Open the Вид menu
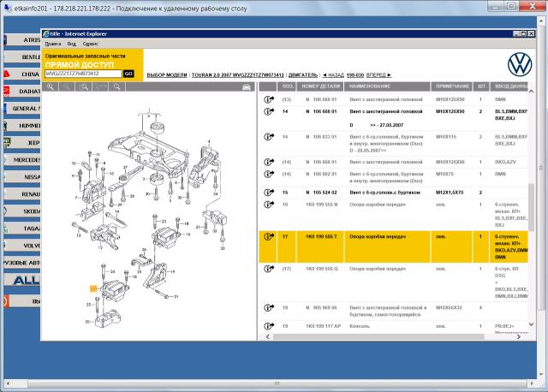This screenshot has height=392, width=548. 72,44
